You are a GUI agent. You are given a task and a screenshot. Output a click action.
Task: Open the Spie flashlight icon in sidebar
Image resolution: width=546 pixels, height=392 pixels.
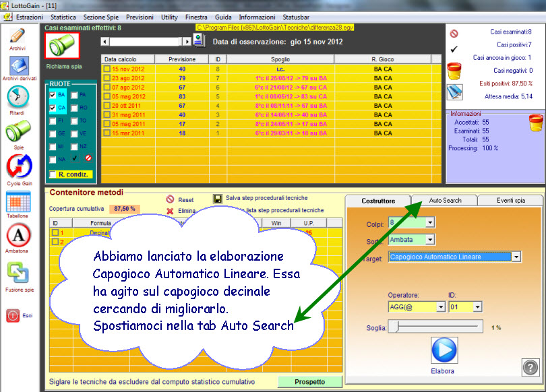point(18,131)
